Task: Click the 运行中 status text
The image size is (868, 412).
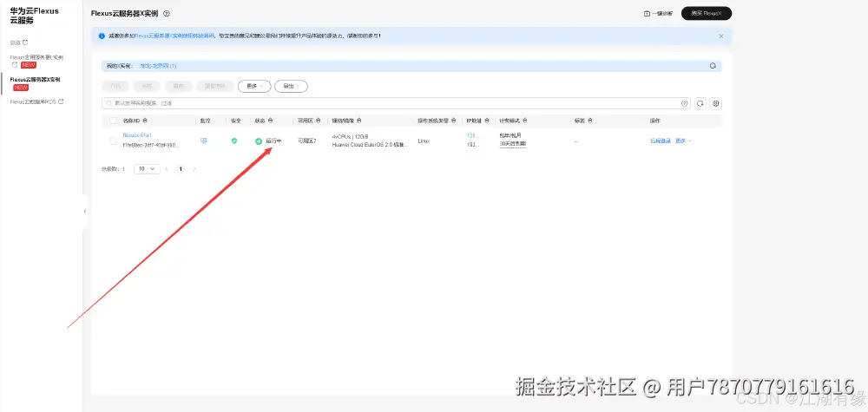Action: 273,141
